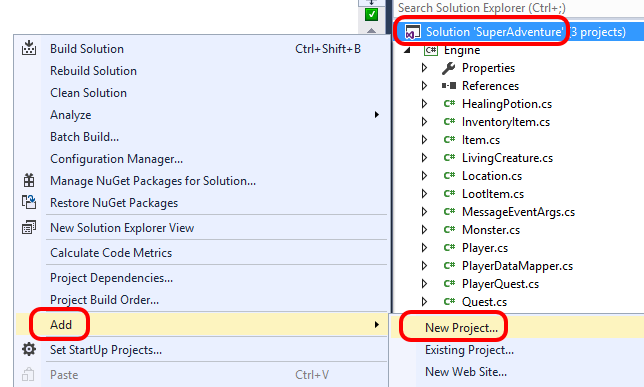Click the scroll up arrow left of Solution Explorer
644x387 pixels.
coord(371,31)
